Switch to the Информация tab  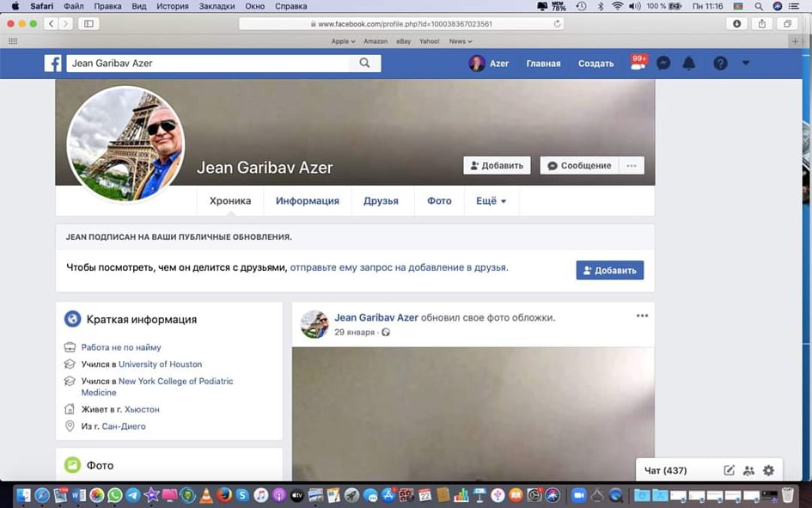click(x=307, y=201)
